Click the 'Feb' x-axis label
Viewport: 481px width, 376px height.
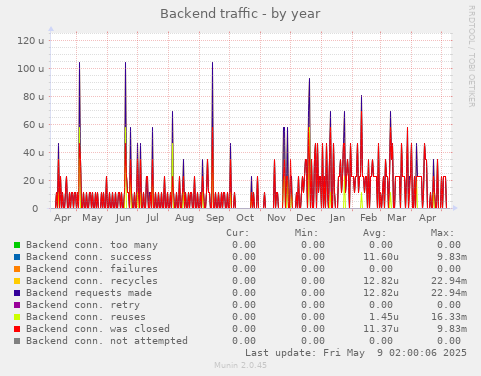[368, 218]
